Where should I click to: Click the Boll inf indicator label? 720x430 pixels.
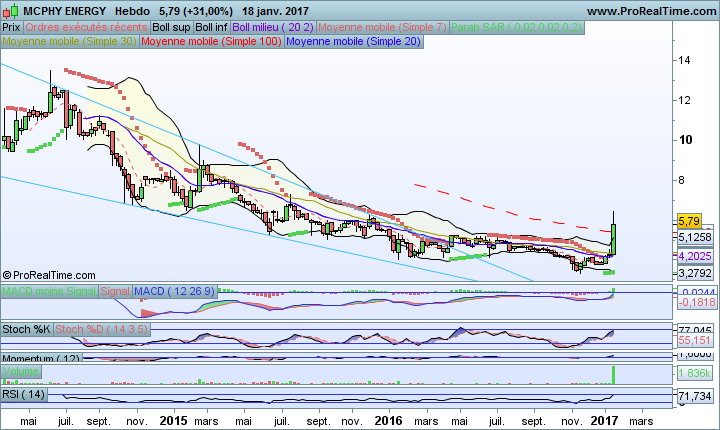[x=211, y=28]
